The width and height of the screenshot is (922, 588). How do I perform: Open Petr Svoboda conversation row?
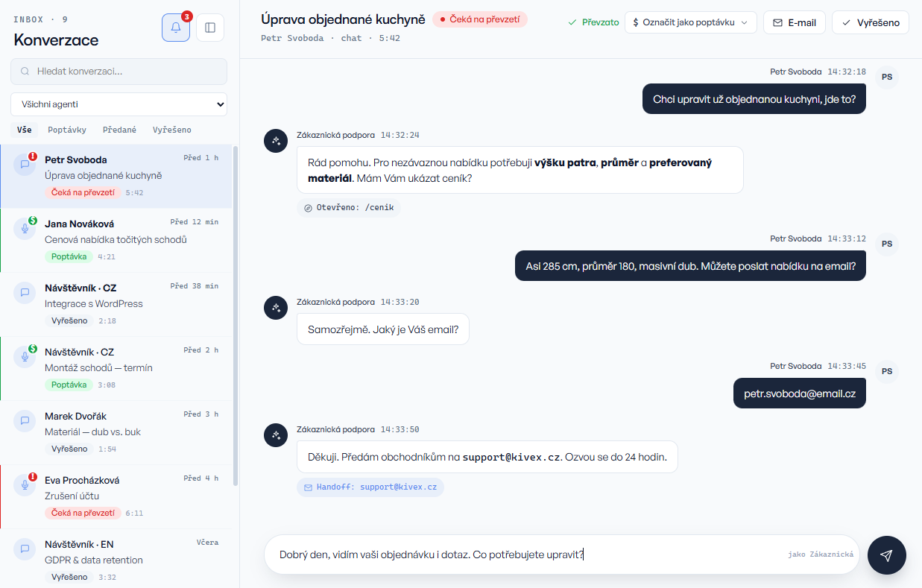click(116, 177)
